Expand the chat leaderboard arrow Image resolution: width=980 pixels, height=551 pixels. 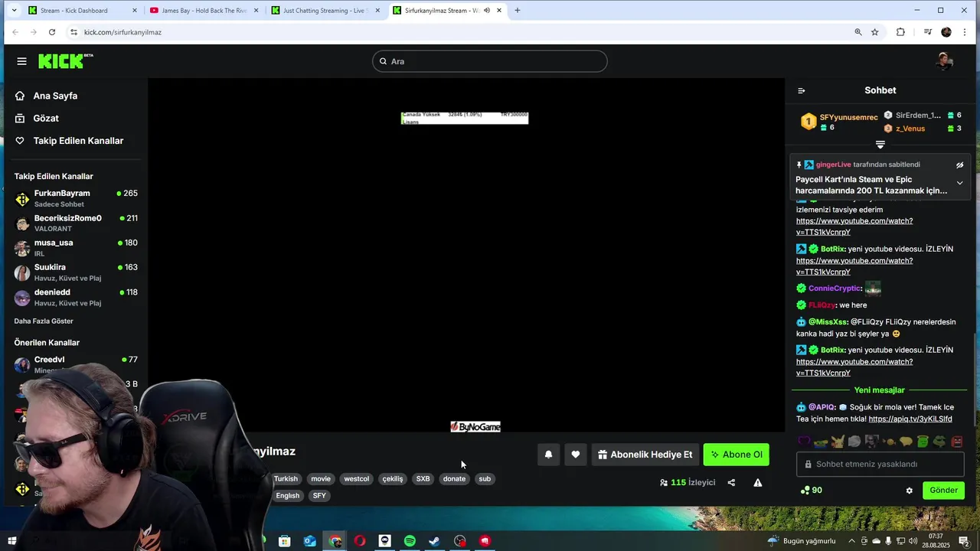(x=880, y=145)
